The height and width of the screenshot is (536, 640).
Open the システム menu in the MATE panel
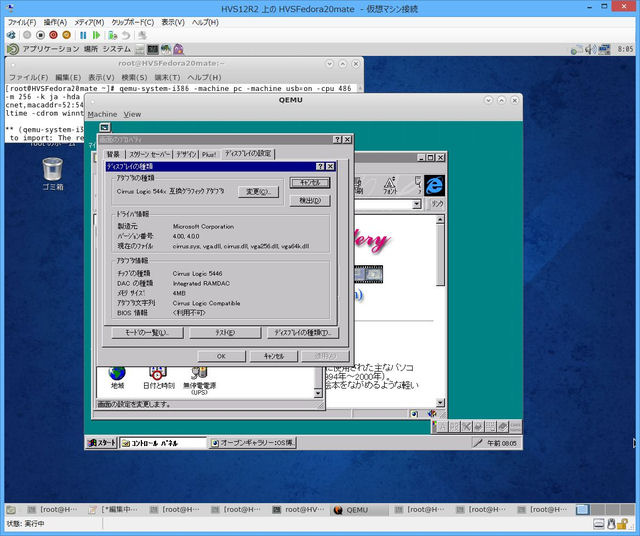click(116, 49)
